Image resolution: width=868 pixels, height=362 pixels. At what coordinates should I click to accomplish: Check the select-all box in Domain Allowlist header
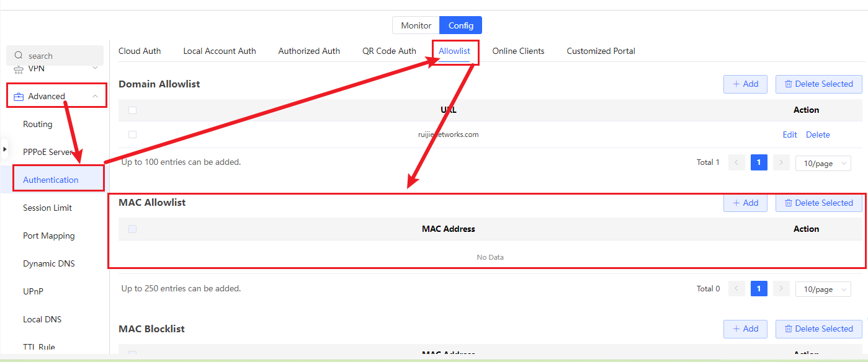tap(132, 110)
